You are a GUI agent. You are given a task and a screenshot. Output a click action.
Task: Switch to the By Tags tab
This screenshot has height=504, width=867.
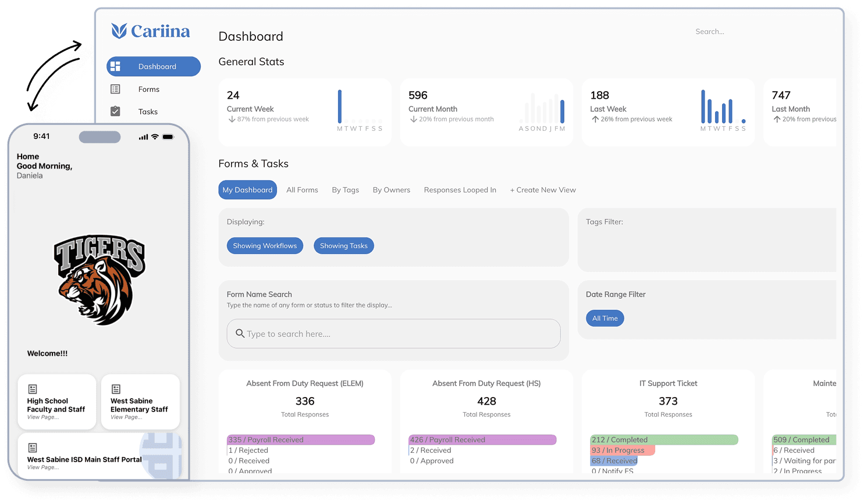click(345, 190)
